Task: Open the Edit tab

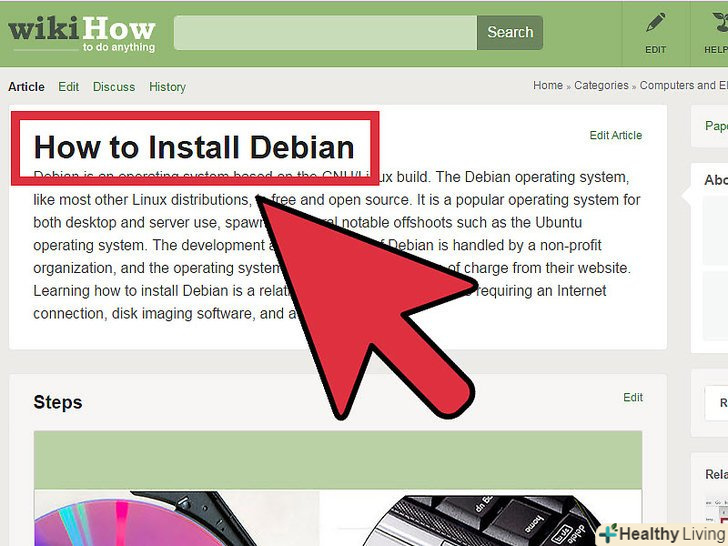Action: tap(68, 87)
